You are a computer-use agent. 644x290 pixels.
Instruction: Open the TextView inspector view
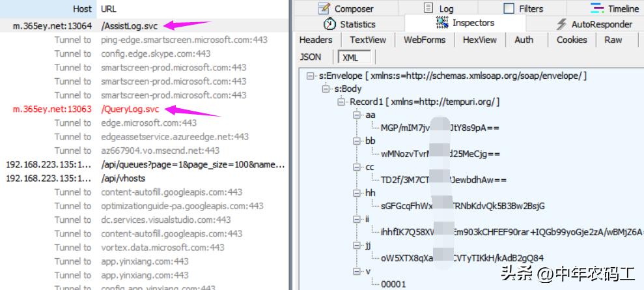pyautogui.click(x=368, y=40)
